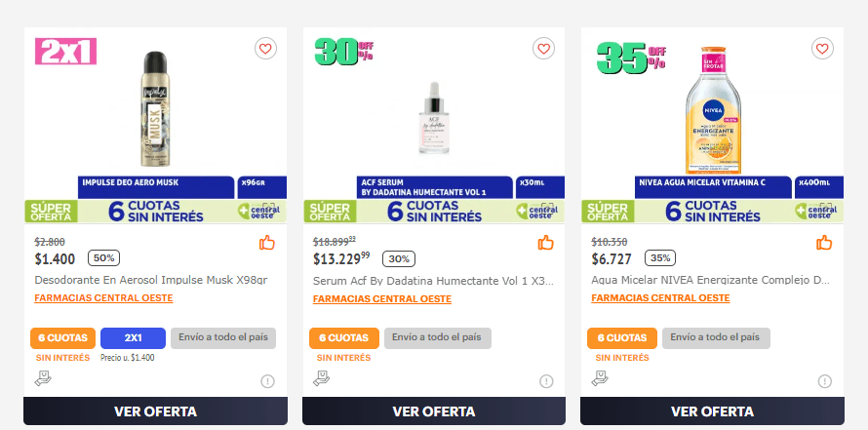Screen dimensions: 868x430
Task: Toggle heart favorite on ACF Serum card
Action: point(543,49)
